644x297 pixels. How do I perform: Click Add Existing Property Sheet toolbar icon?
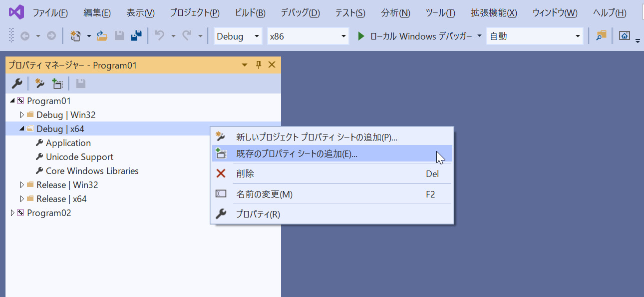coord(57,83)
